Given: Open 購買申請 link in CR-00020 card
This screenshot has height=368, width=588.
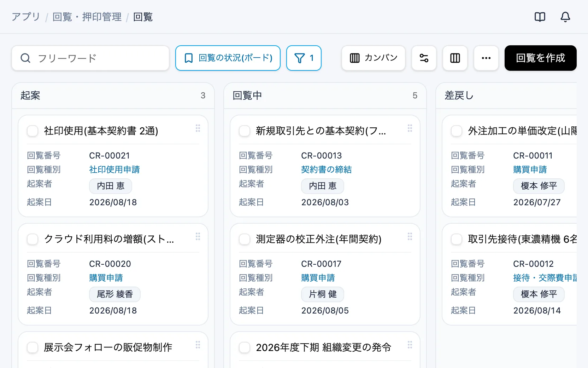Looking at the screenshot, I should [106, 278].
